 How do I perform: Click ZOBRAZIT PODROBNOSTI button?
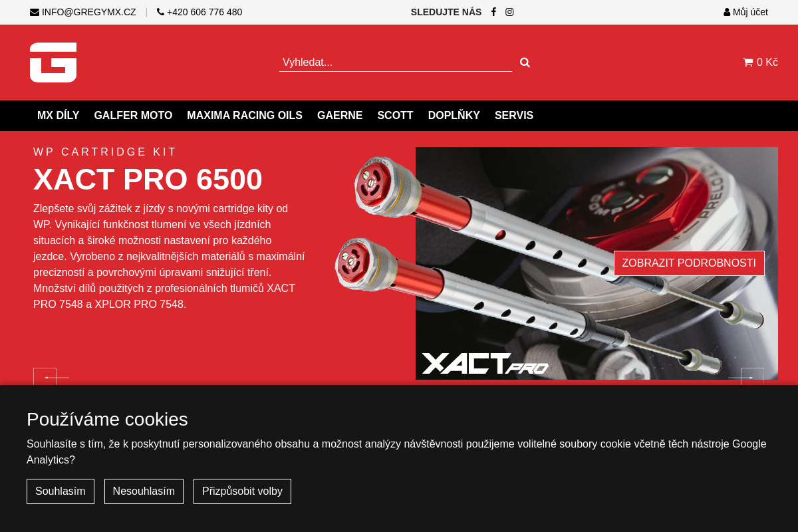tap(689, 263)
